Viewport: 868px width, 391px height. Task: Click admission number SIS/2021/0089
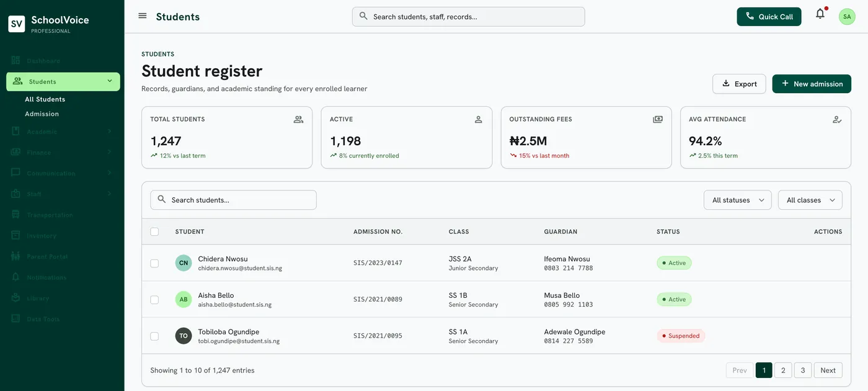coord(378,299)
